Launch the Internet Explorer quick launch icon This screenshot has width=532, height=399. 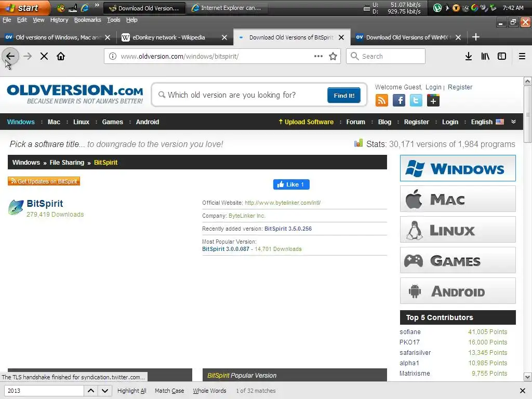pyautogui.click(x=85, y=8)
